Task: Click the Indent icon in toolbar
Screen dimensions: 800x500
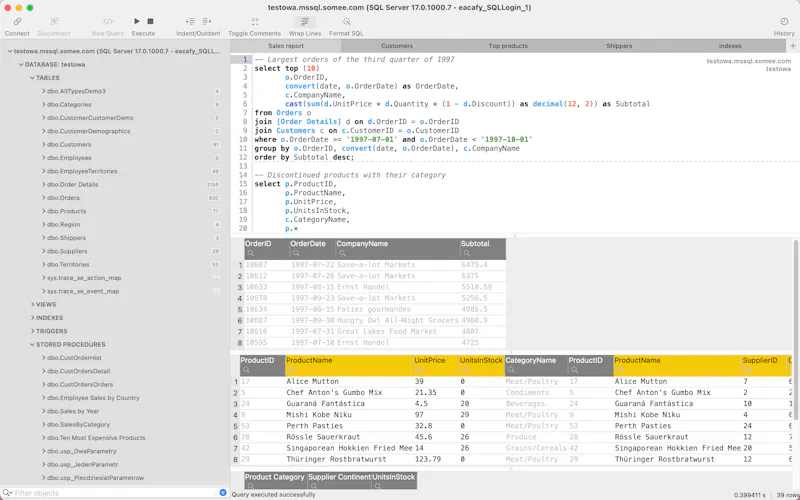Action: pos(190,21)
